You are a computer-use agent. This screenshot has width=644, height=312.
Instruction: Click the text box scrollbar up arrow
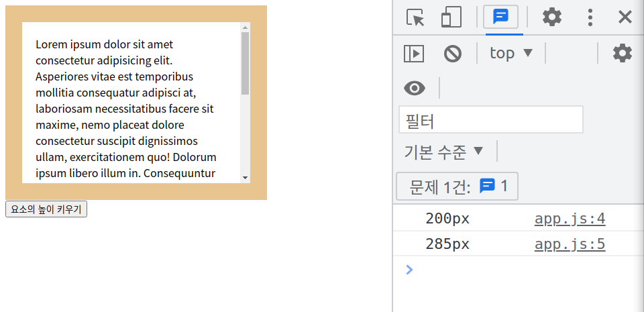pos(246,28)
